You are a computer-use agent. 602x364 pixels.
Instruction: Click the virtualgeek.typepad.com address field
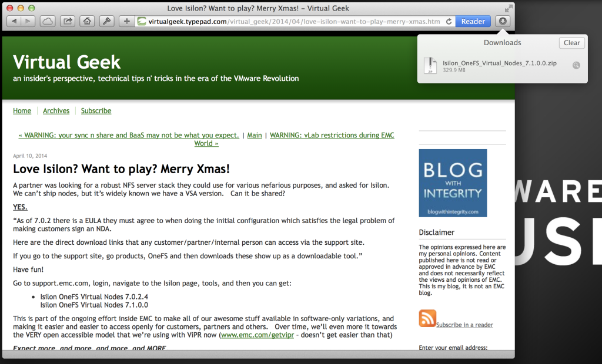coord(288,22)
